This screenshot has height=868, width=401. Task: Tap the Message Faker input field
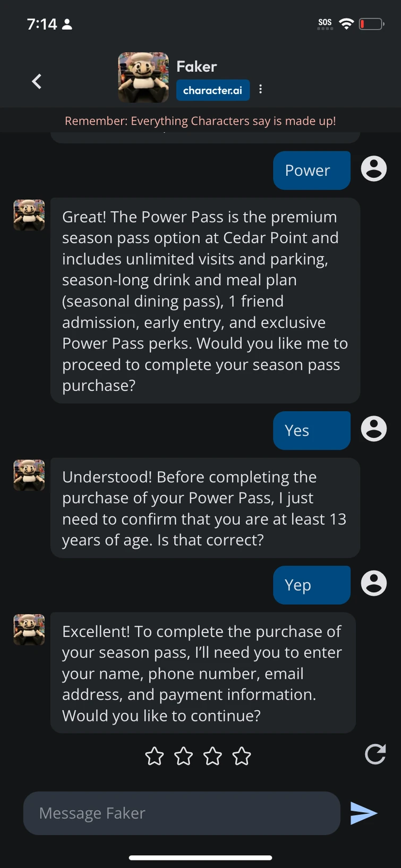[181, 813]
